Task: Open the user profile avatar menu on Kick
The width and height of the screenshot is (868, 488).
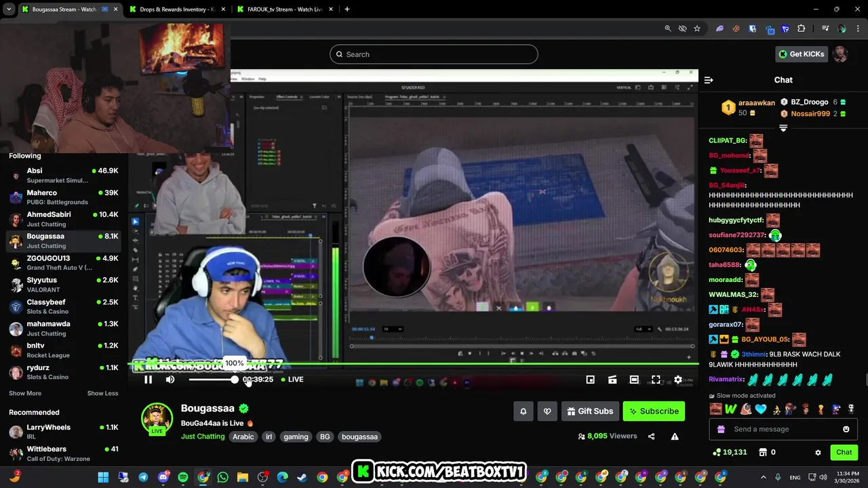Action: click(840, 54)
